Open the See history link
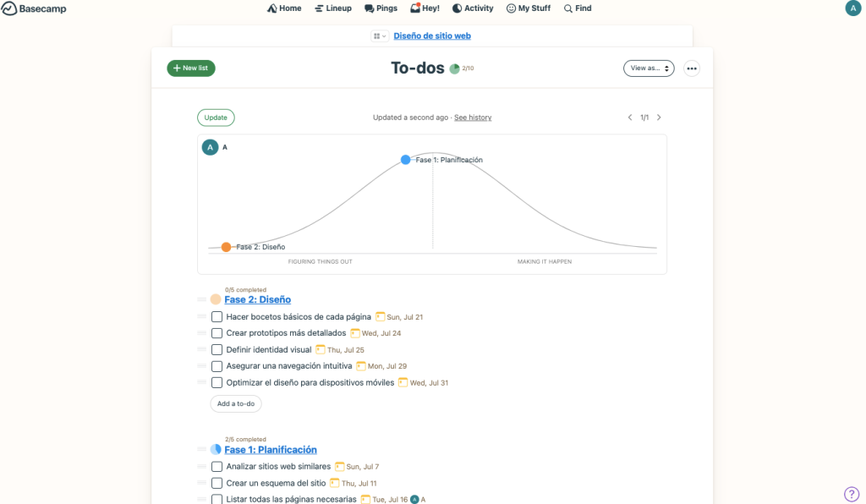Screen dimensions: 866x504 click(473, 118)
